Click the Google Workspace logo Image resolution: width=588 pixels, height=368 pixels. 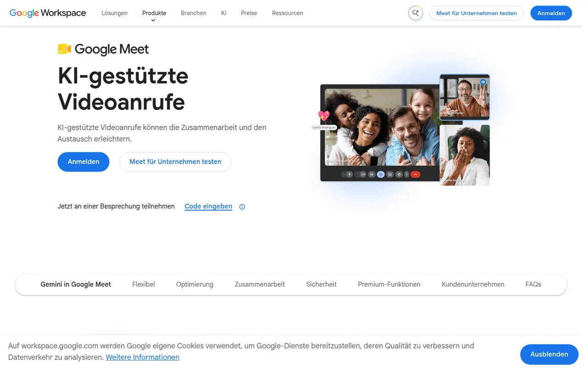[x=48, y=13]
